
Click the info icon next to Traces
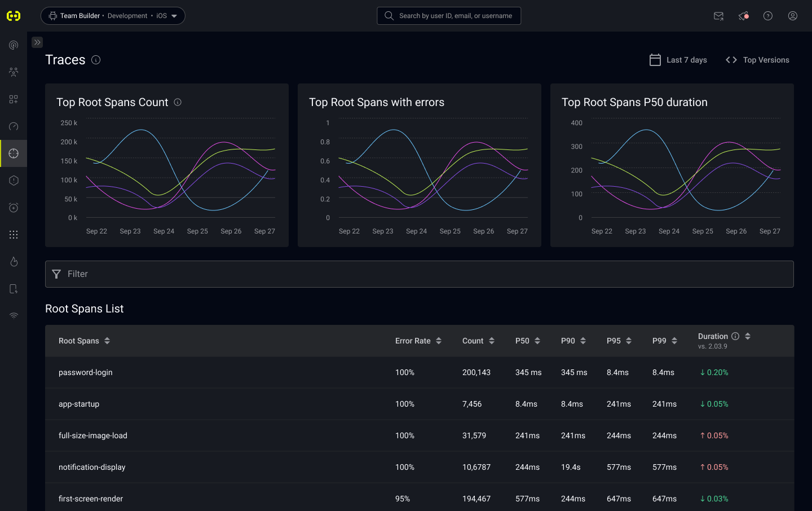click(x=96, y=60)
